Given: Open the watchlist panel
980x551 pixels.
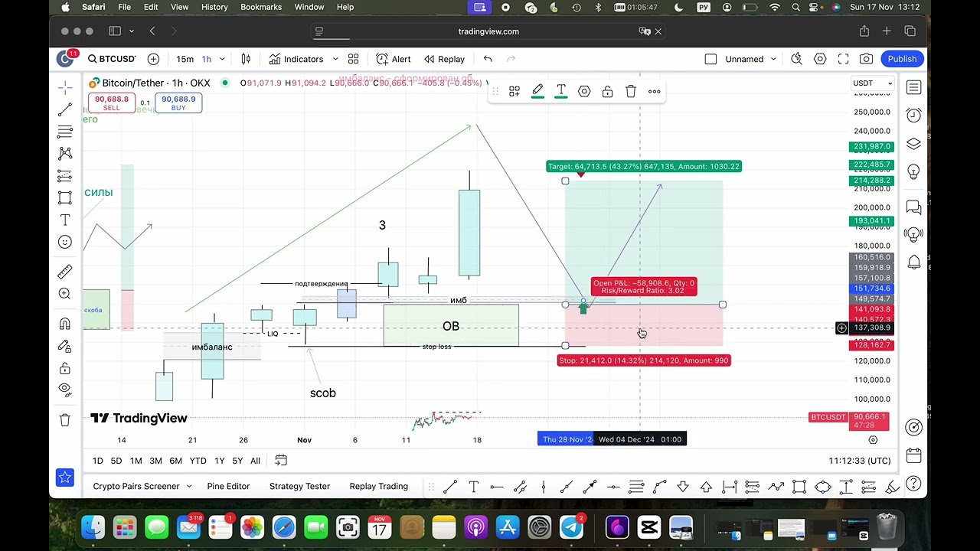Looking at the screenshot, I should click(913, 87).
